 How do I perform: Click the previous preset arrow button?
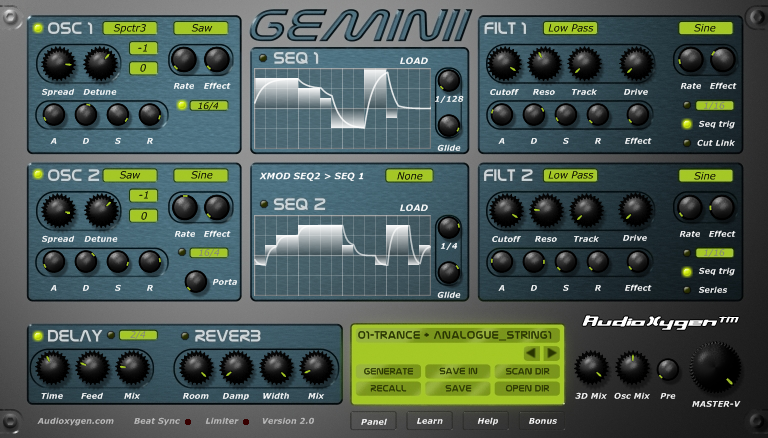click(531, 353)
